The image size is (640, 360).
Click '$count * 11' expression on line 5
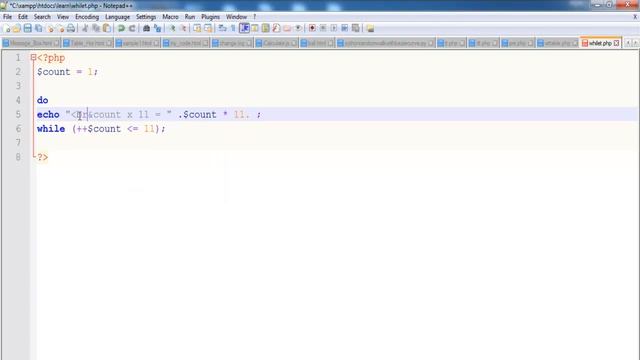pos(213,115)
